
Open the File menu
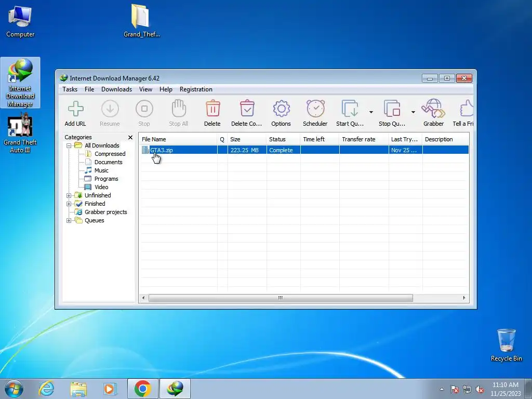point(89,89)
